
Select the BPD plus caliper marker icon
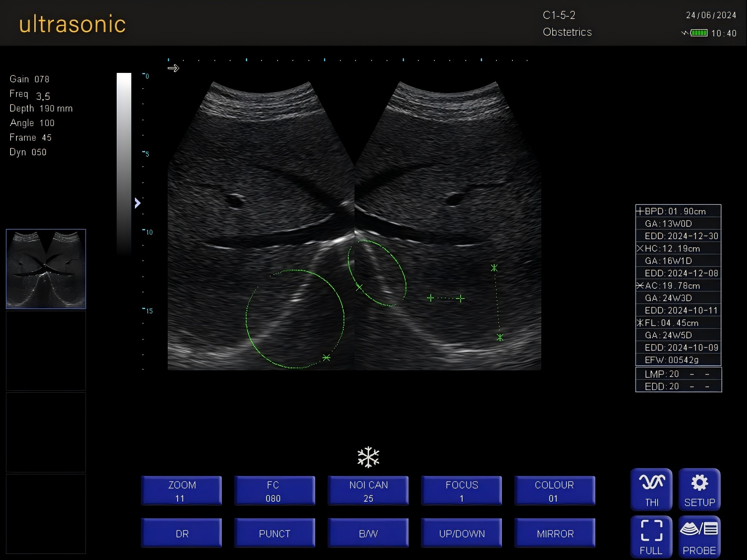[x=640, y=211]
